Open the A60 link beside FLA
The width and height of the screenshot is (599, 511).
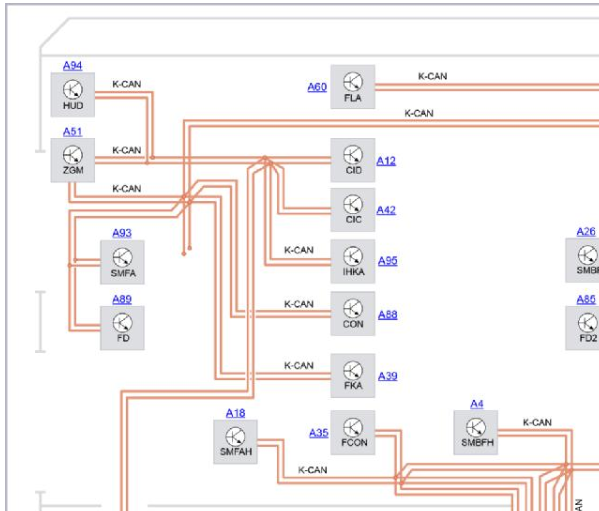click(x=317, y=87)
